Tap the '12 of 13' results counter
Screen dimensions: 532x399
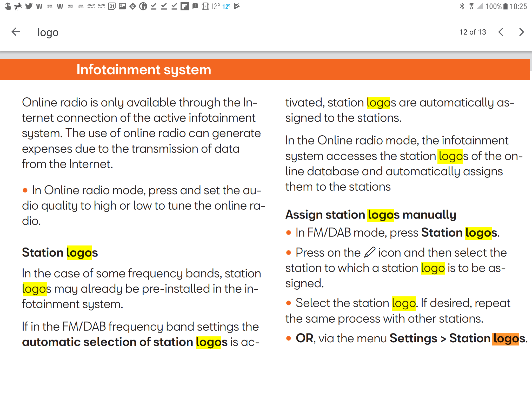(x=472, y=32)
